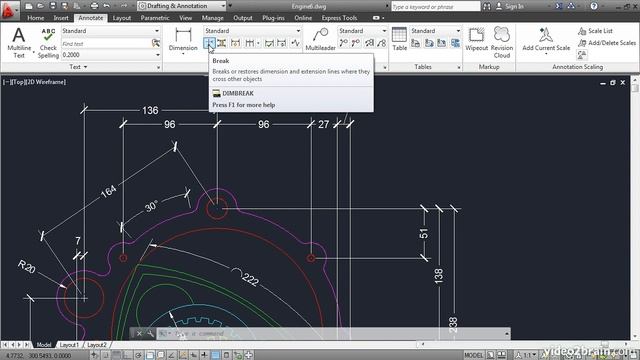Viewport: 640px width, 360px height.
Task: Toggle Snap Mode in status bar
Action: [x=106, y=355]
